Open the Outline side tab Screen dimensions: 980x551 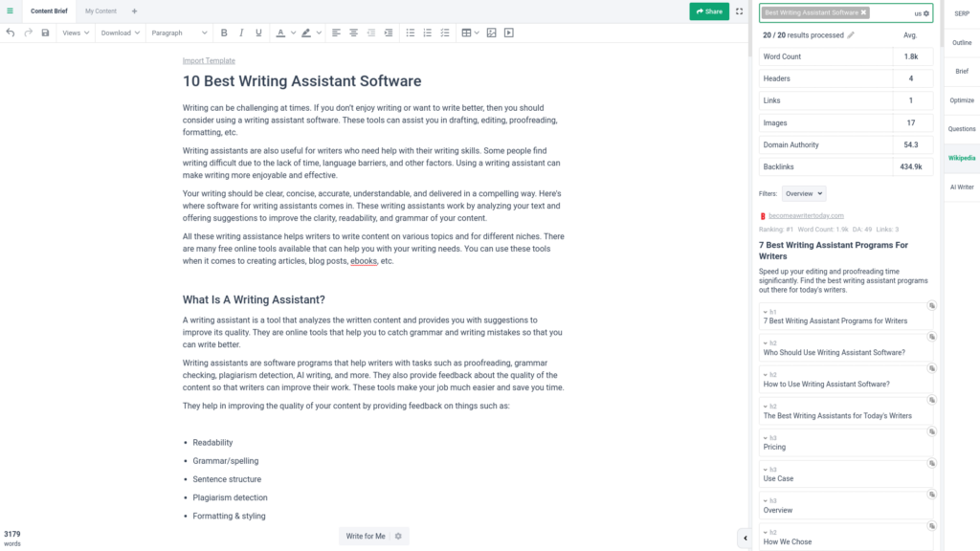[x=962, y=42]
